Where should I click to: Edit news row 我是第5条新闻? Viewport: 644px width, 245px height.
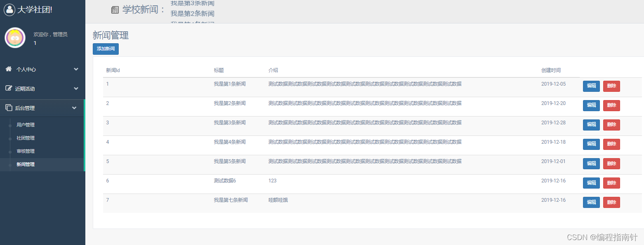(591, 163)
